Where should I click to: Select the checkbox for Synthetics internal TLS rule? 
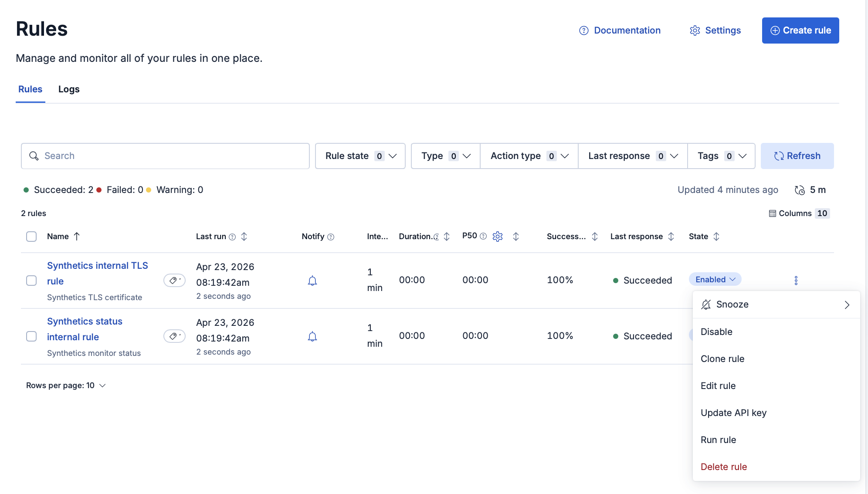31,281
